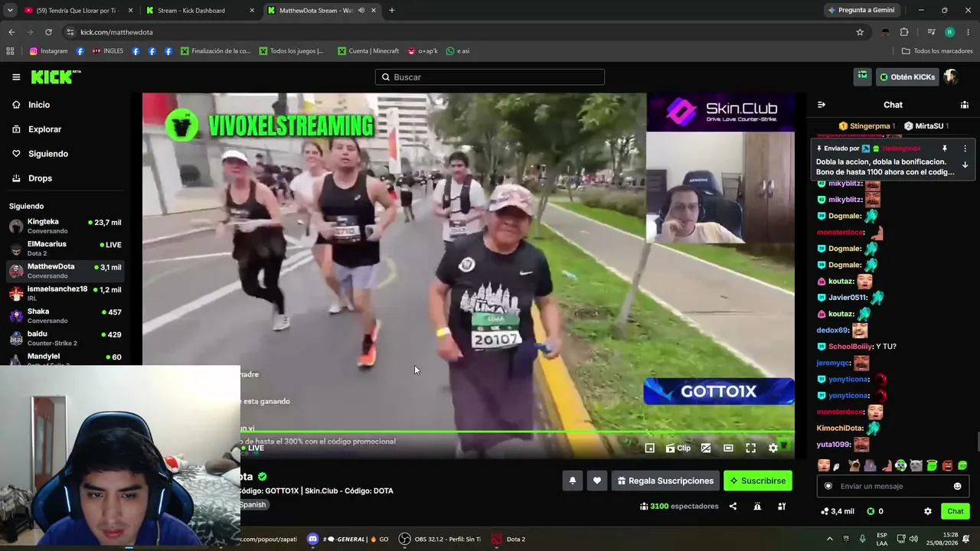980x551 pixels.
Task: Open Cuenta | Minecraft bookmark
Action: (x=367, y=51)
